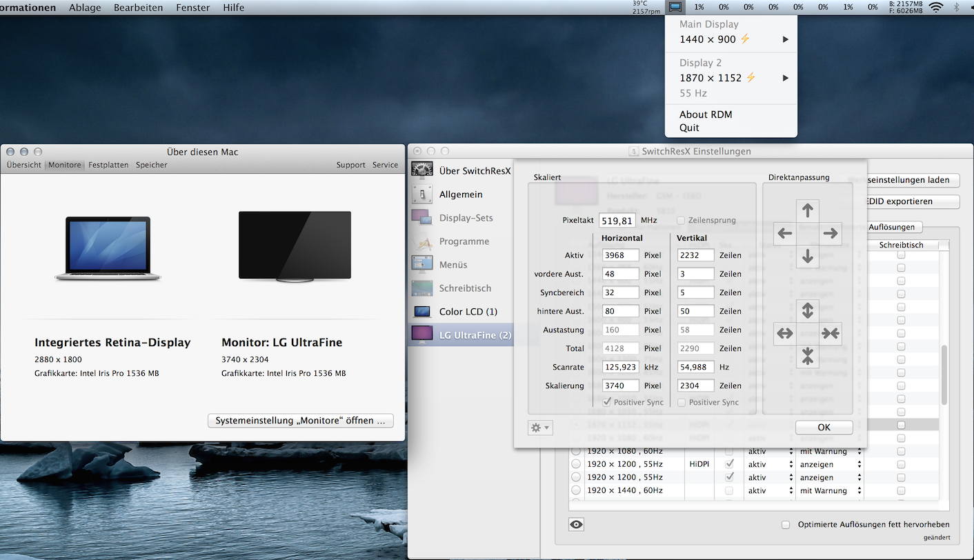
Task: Select LG UltraFine (2) in sidebar
Action: (461, 335)
